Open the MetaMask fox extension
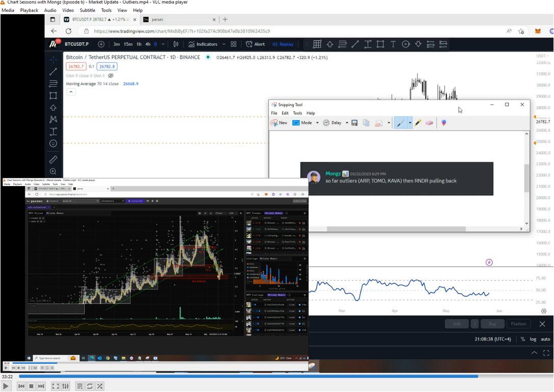 [538, 31]
